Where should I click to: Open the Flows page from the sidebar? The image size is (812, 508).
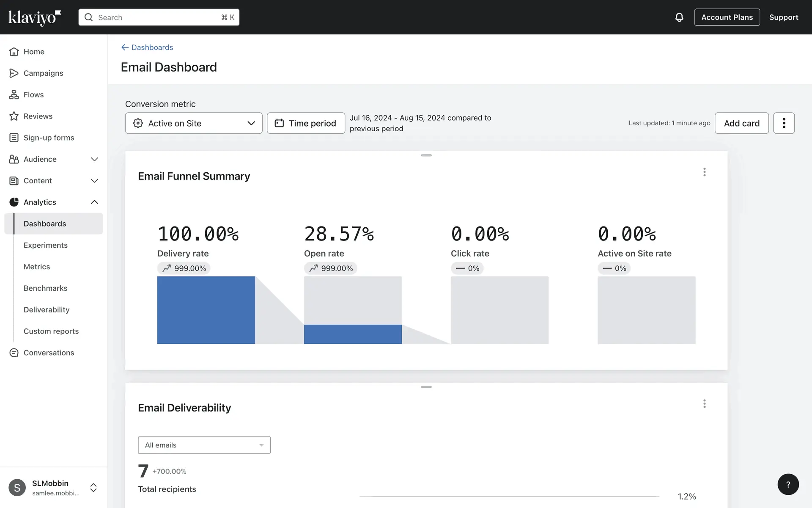[x=33, y=95]
